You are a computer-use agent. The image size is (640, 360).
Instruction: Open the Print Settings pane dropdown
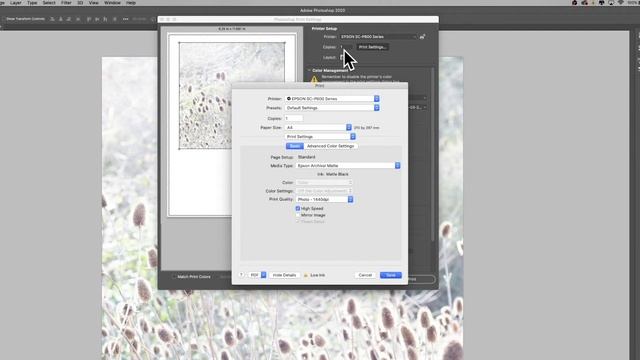pos(320,136)
